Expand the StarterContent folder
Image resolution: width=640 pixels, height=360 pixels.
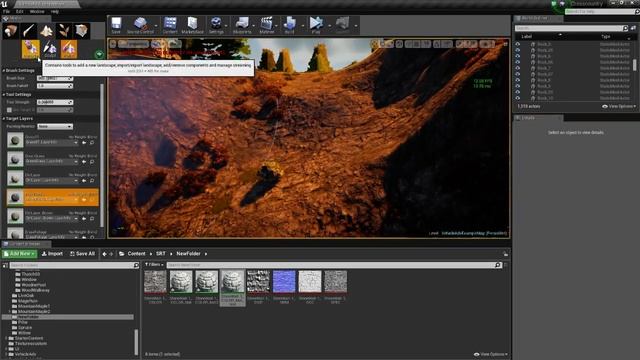(6, 338)
